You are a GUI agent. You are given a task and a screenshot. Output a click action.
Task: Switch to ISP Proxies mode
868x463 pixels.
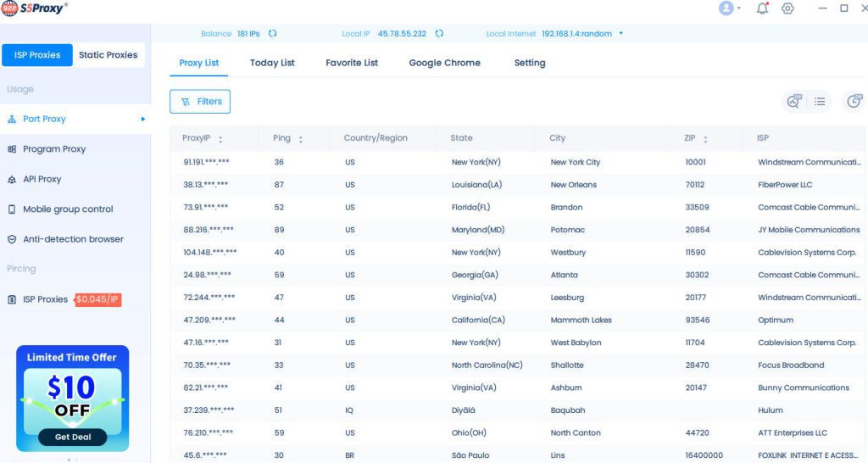point(37,55)
